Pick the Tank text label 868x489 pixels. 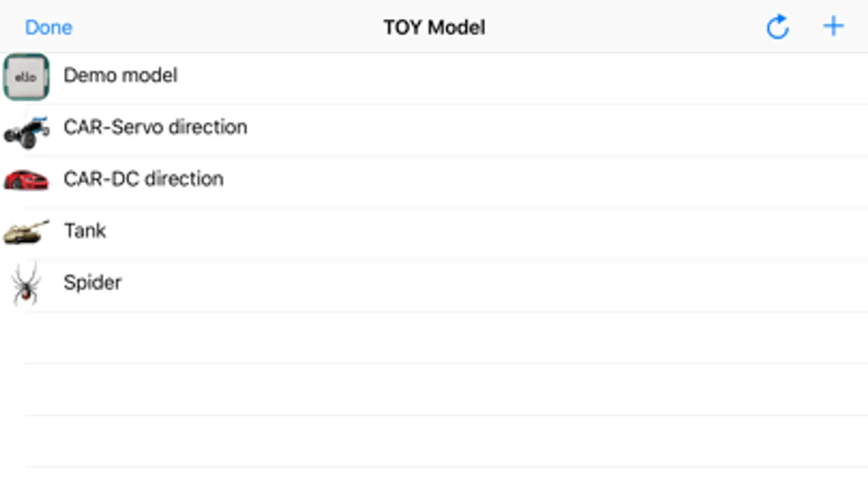[x=85, y=231]
